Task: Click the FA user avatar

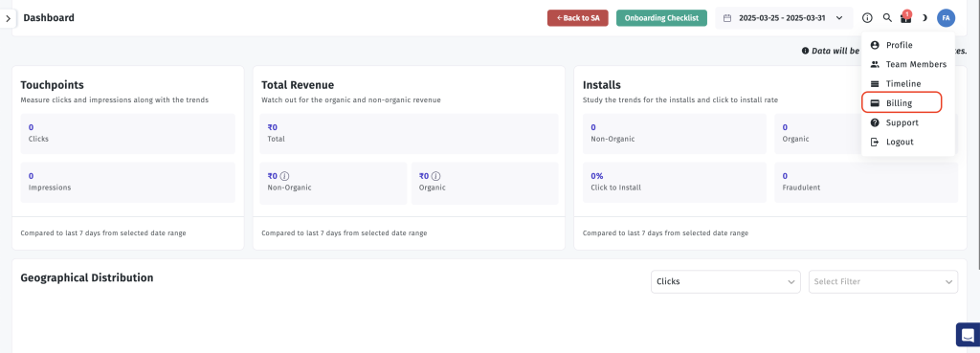Action: (x=946, y=18)
